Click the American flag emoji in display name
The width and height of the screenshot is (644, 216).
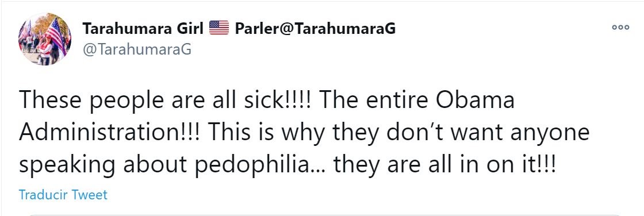tap(219, 28)
